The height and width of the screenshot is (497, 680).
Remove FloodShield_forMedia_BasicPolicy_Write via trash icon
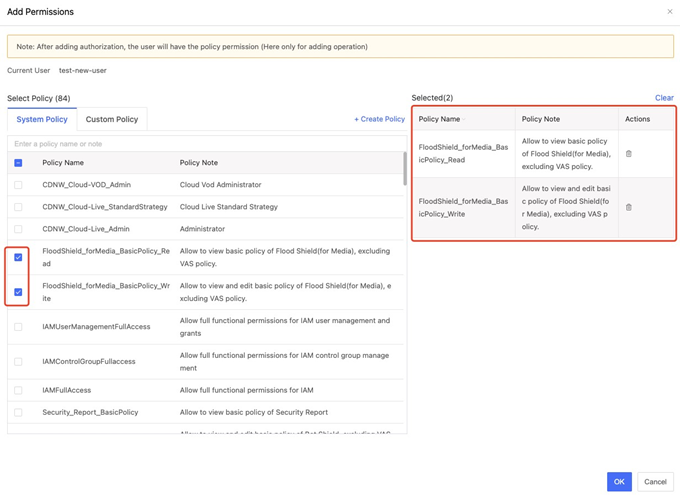coord(629,208)
